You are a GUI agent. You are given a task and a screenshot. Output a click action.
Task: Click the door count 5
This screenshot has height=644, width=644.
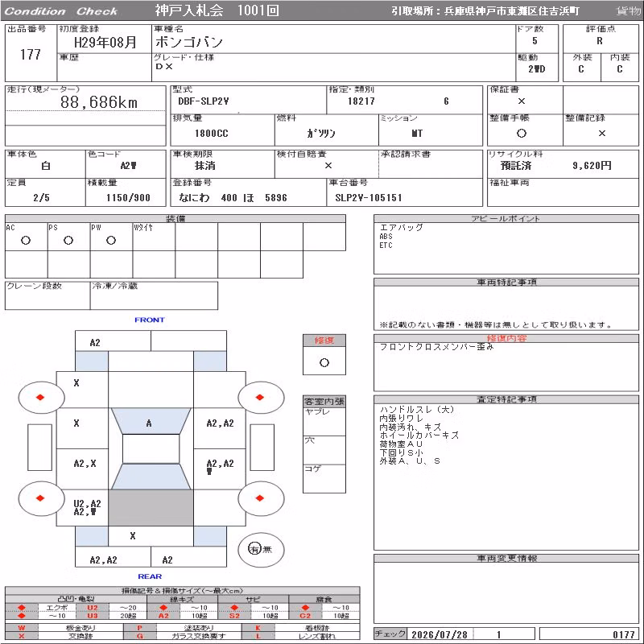pyautogui.click(x=535, y=41)
